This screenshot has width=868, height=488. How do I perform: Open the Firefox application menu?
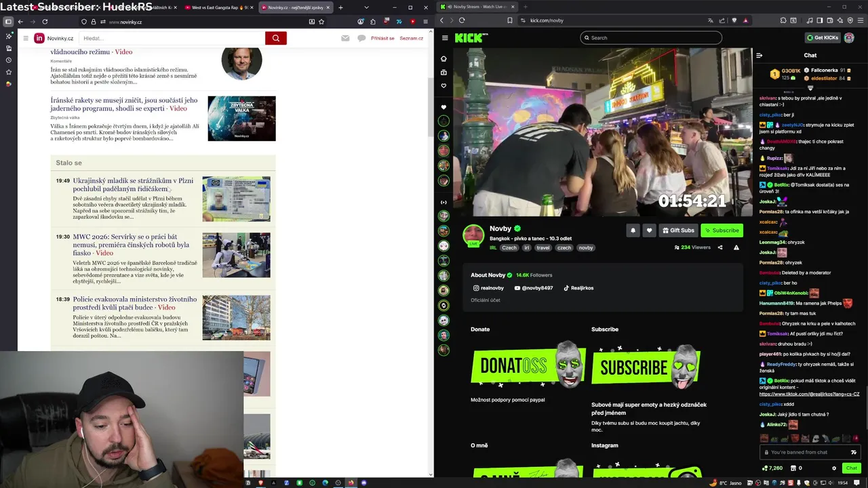pos(425,22)
